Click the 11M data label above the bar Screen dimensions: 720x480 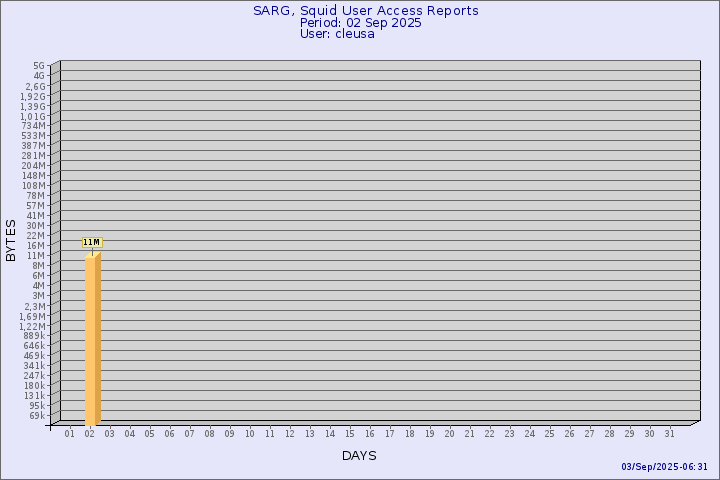click(91, 242)
